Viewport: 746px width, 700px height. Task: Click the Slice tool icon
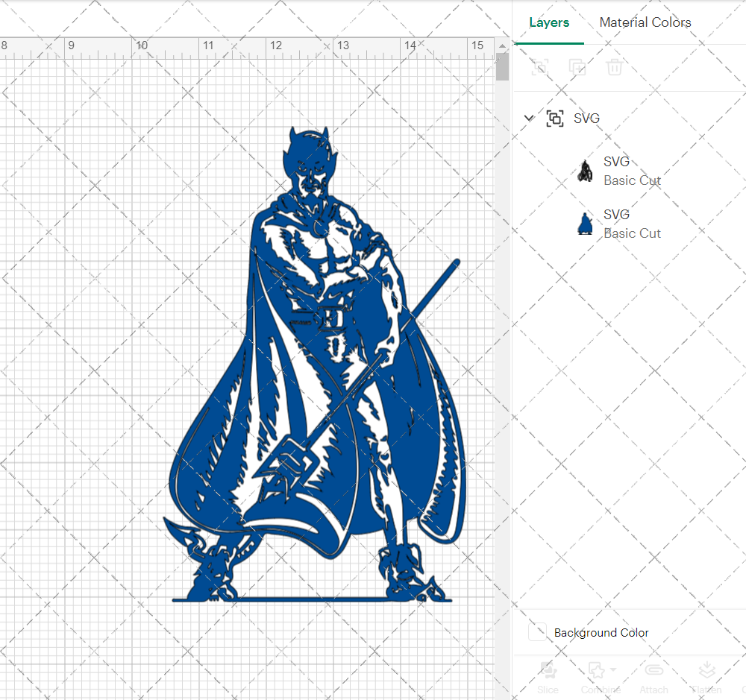tap(548, 670)
